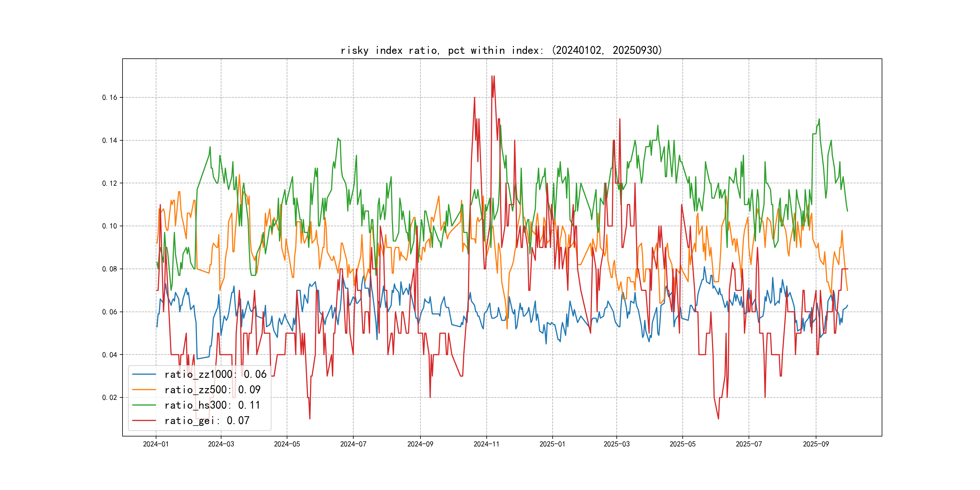980x490 pixels.
Task: Click the 0.10 y-axis tick label
Action: (109, 226)
